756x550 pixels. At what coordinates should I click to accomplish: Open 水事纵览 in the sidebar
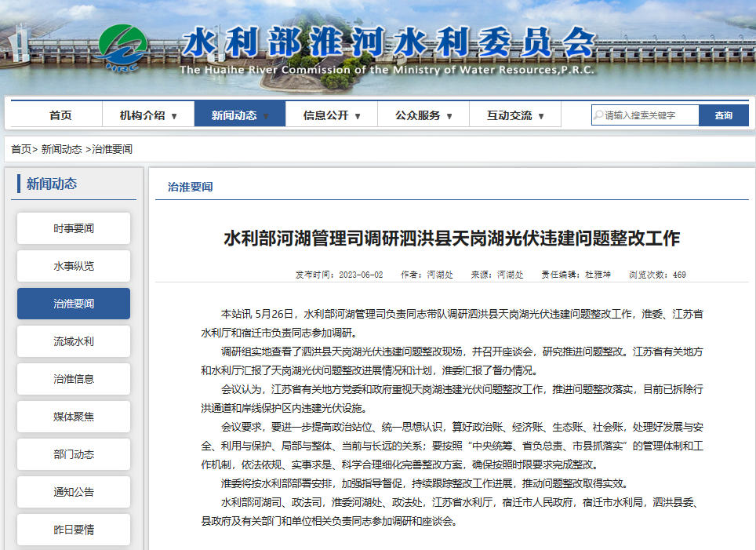coord(74,266)
